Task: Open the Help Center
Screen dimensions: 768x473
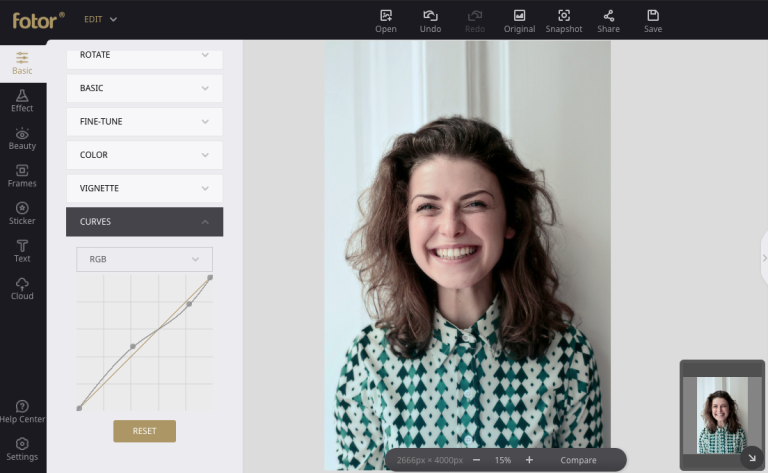Action: coord(23,411)
